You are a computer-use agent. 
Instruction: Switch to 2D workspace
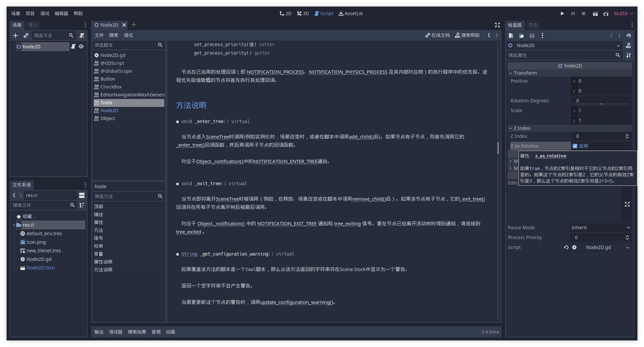tap(286, 13)
